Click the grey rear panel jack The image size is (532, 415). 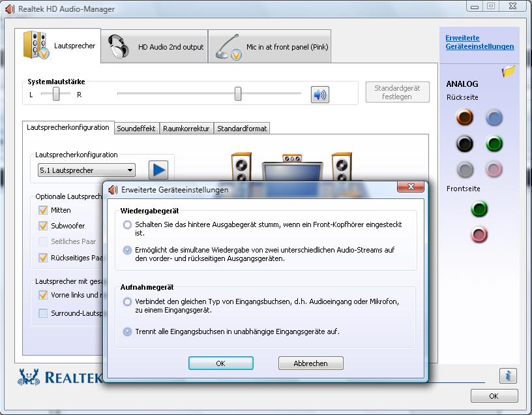coord(465,170)
